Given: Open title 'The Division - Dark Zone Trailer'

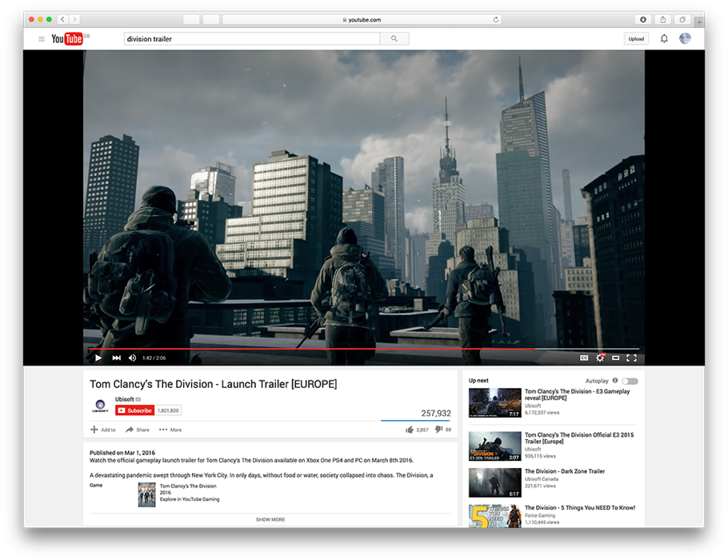Looking at the screenshot, I should (x=565, y=471).
